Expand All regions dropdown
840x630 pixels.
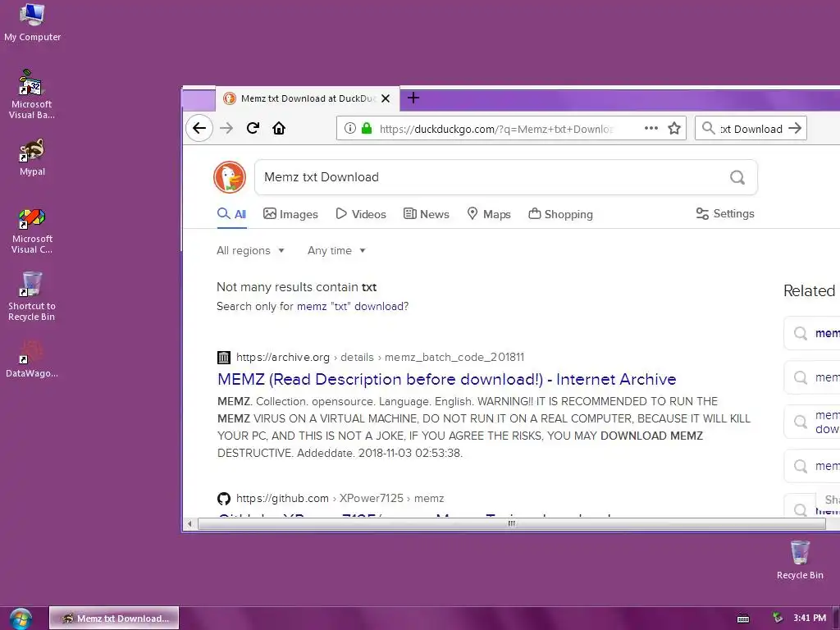pyautogui.click(x=250, y=251)
